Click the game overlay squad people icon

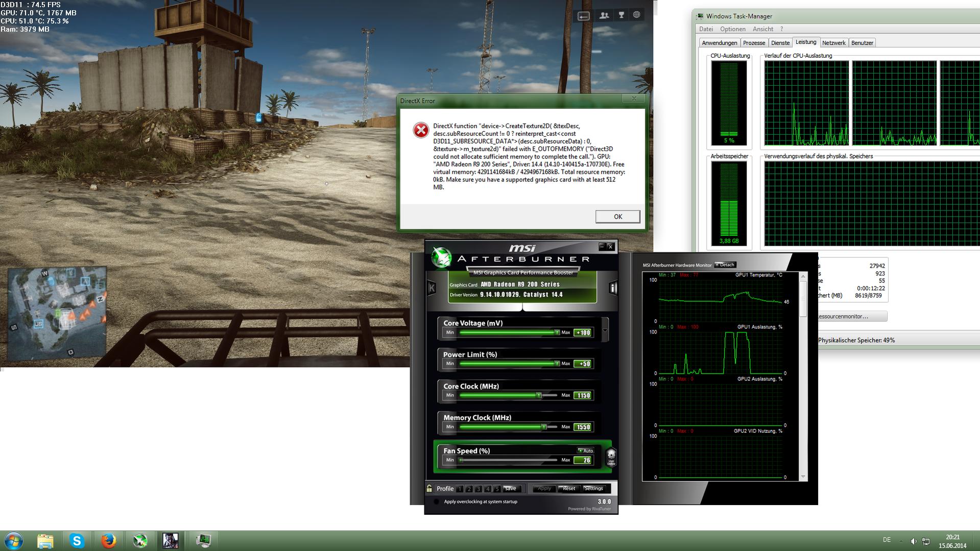[604, 15]
